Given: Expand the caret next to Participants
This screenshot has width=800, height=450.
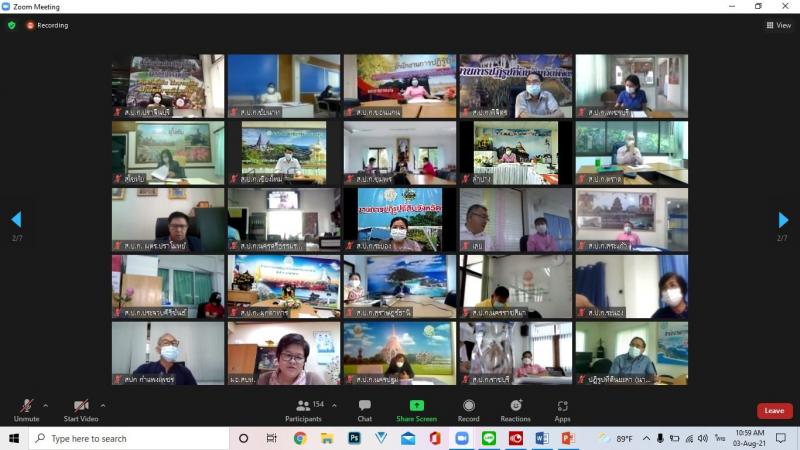Looking at the screenshot, I should (334, 406).
